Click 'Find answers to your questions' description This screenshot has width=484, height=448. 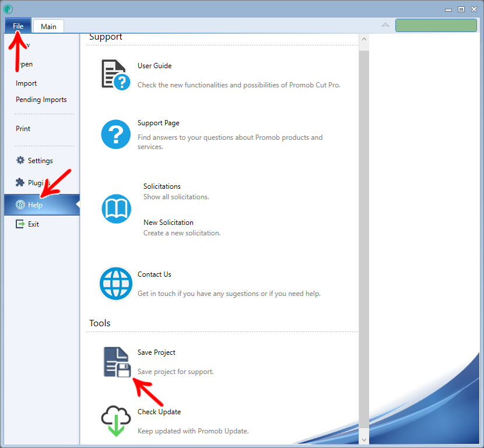coord(230,142)
